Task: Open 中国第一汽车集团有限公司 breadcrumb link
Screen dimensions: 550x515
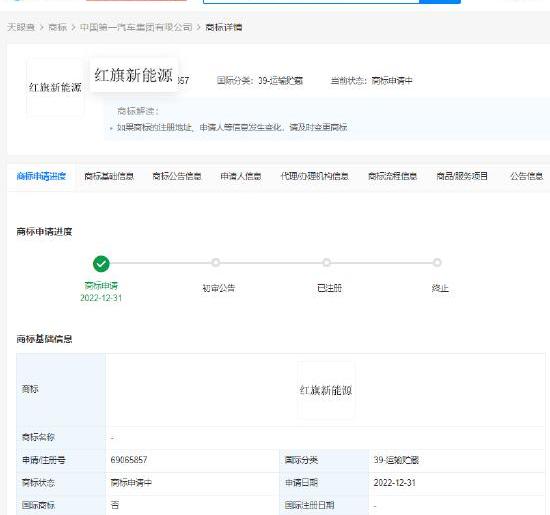Action: (136, 27)
